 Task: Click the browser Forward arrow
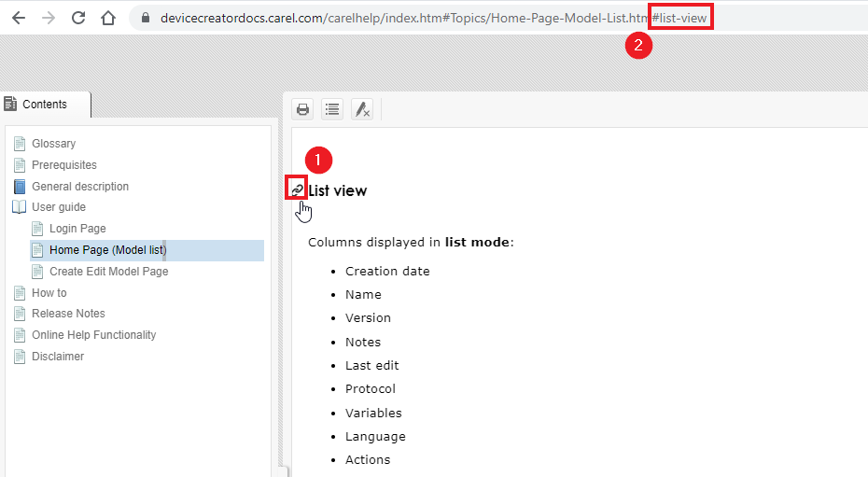(x=49, y=18)
